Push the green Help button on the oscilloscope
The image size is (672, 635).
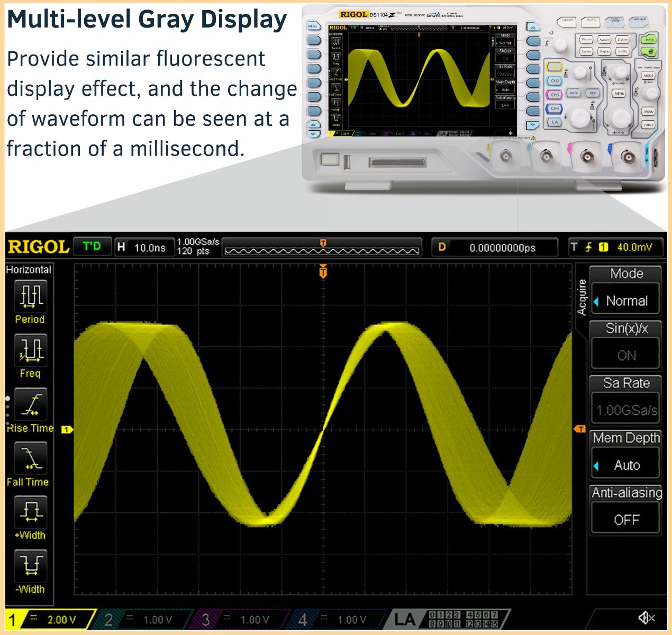click(x=649, y=40)
